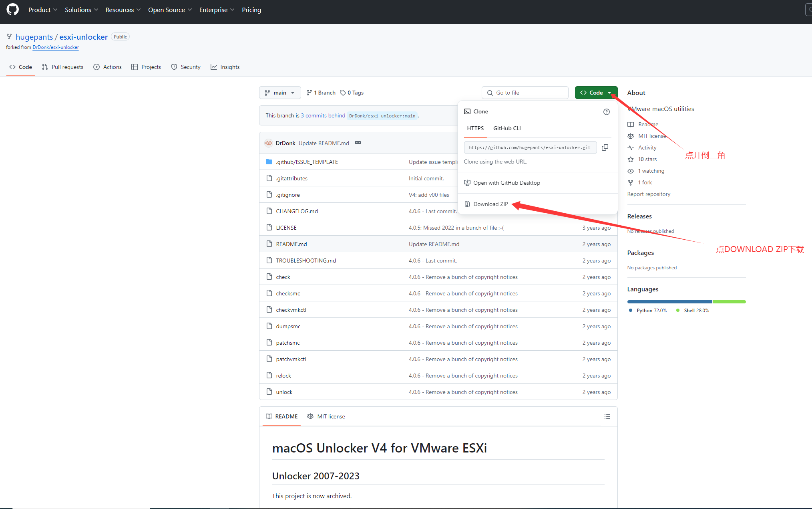This screenshot has width=812, height=509.
Task: Click the search icon in Go to file
Action: pos(490,93)
